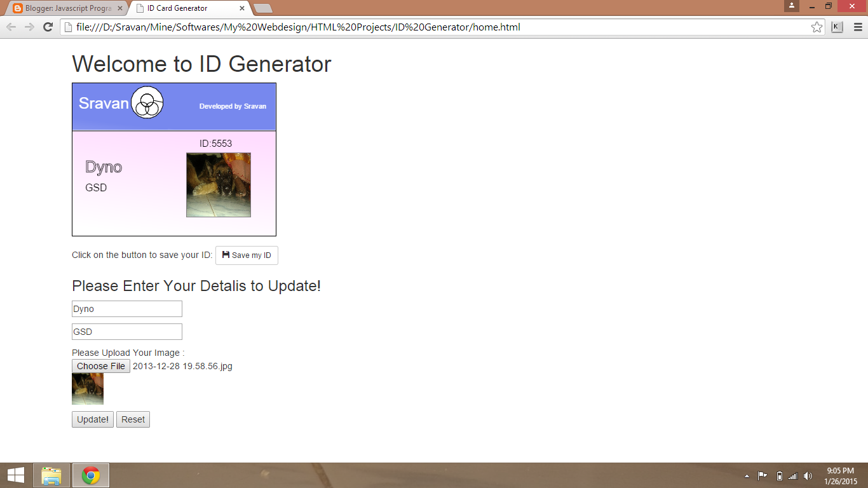Click the Developed by Sravan text
Viewport: 868px width, 488px height.
[x=233, y=106]
